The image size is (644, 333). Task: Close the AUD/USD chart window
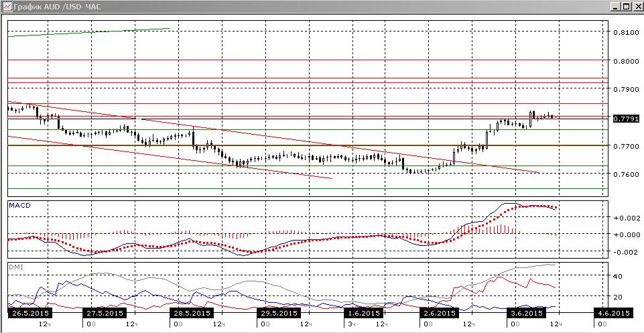[636, 7]
